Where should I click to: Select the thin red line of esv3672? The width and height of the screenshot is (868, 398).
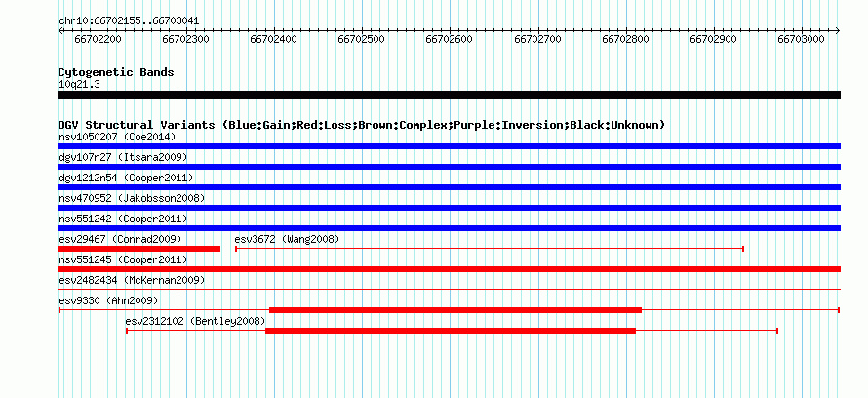[490, 249]
